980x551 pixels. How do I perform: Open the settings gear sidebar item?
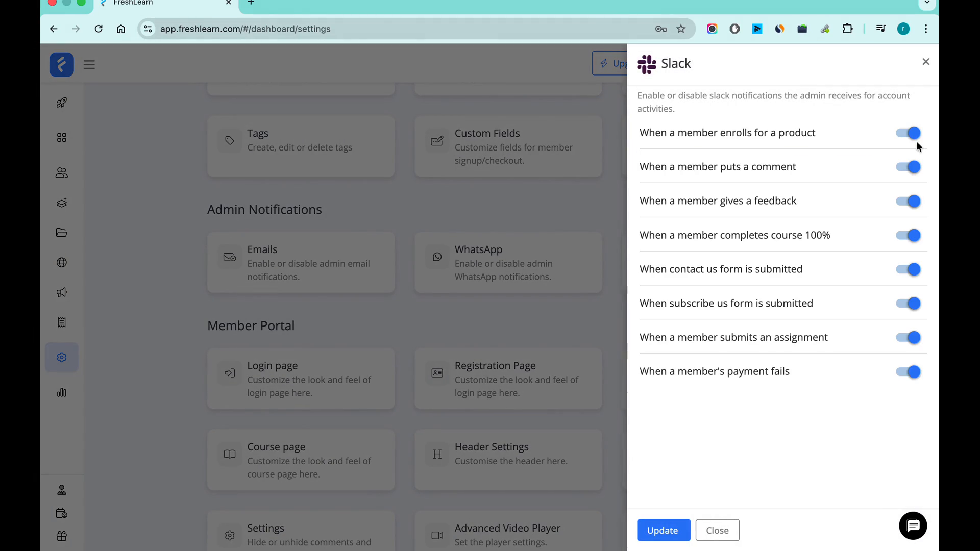tap(61, 357)
